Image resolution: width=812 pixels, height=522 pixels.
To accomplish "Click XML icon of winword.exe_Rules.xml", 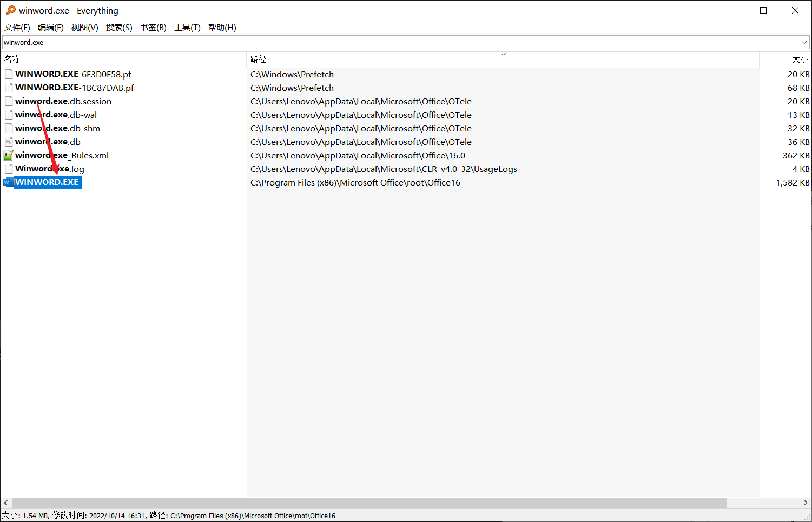I will 9,155.
